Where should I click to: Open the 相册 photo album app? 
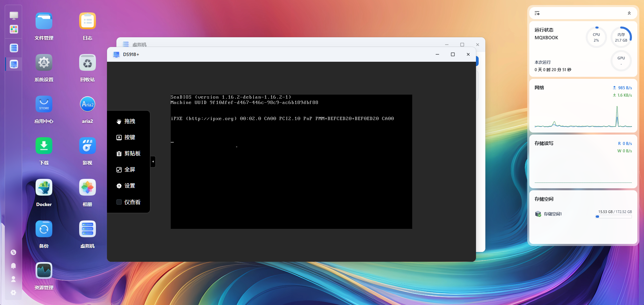coord(88,188)
